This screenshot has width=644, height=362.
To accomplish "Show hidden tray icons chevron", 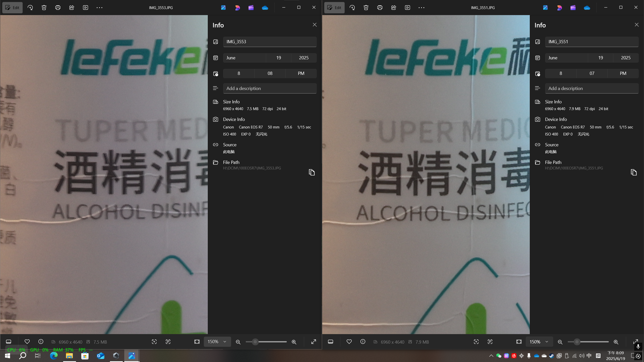I will tap(491, 356).
